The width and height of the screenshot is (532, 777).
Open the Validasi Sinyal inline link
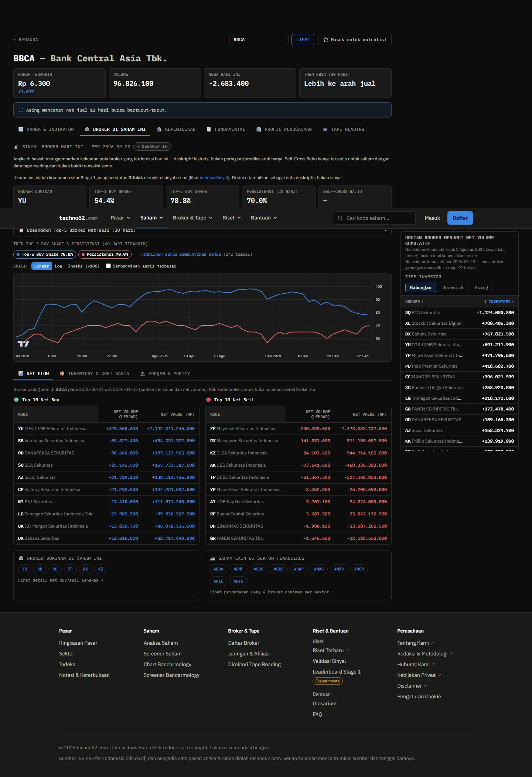point(214,178)
